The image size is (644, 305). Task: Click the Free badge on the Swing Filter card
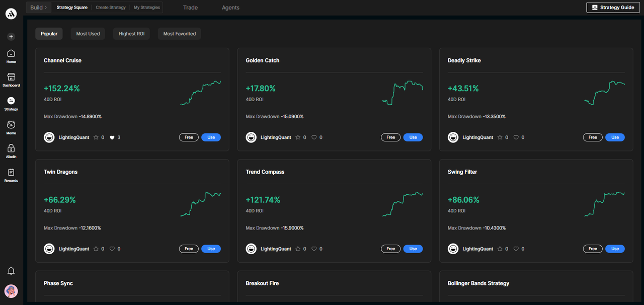[x=593, y=249]
